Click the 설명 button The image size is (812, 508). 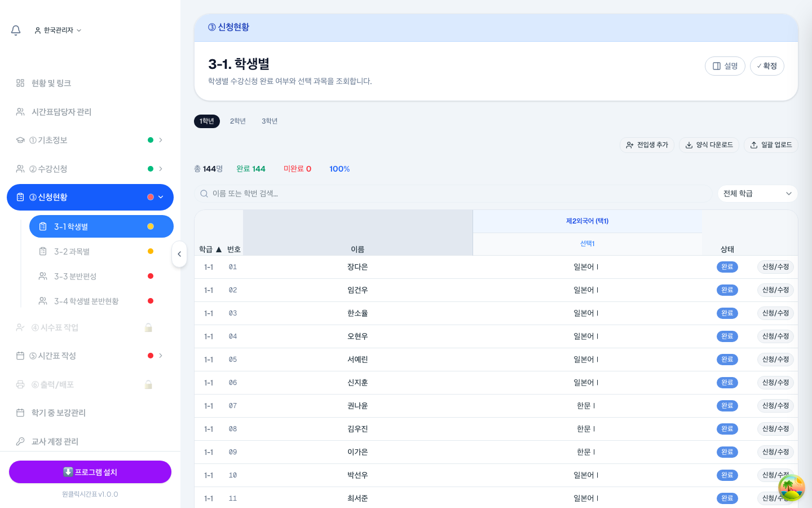(x=725, y=66)
